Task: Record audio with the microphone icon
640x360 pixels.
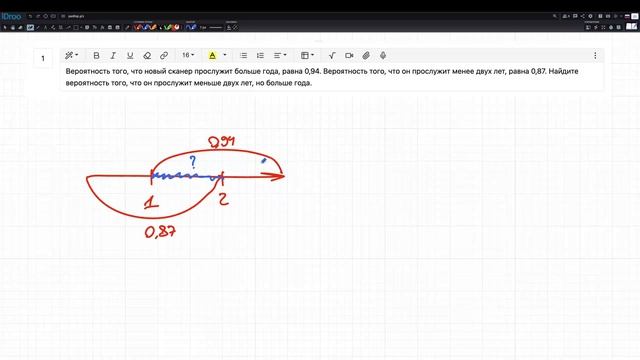Action: point(383,56)
